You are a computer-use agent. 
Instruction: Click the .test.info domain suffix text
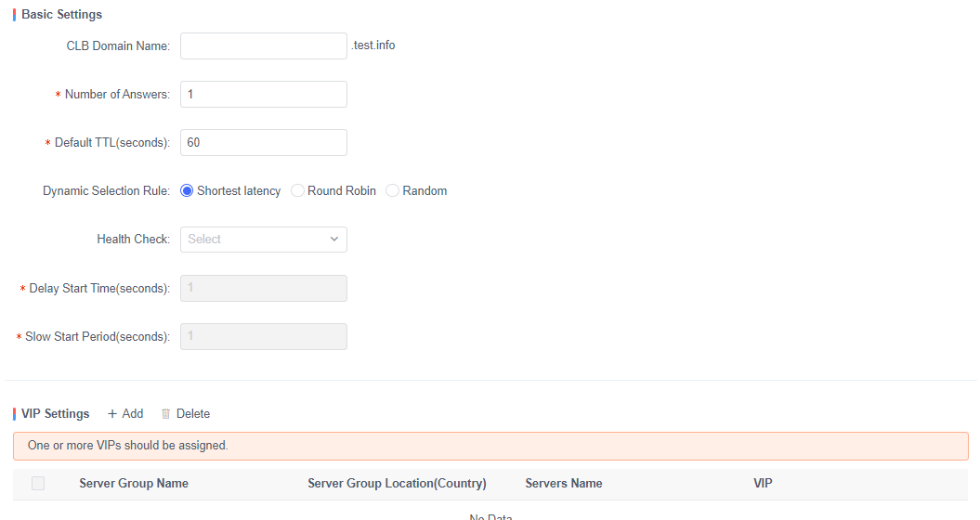(373, 45)
